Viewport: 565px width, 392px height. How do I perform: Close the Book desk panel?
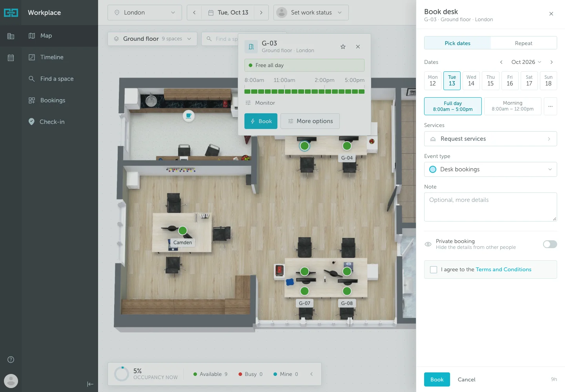pos(551,14)
